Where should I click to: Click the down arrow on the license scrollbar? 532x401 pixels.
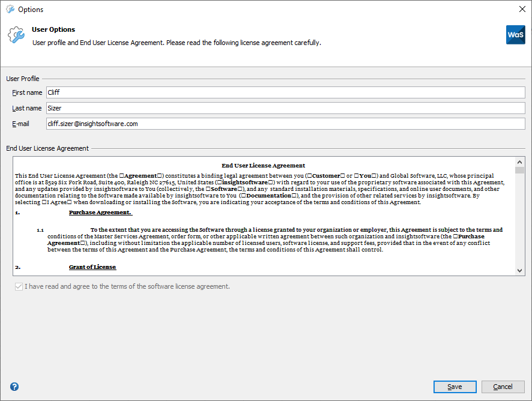(519, 270)
